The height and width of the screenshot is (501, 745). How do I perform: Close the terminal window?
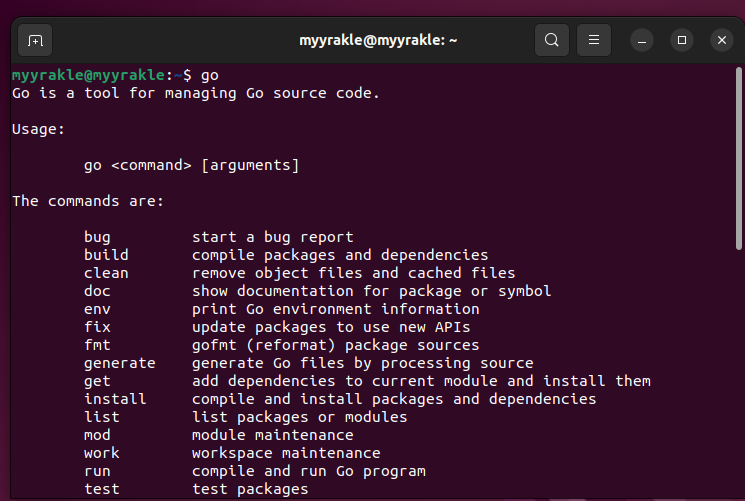721,41
